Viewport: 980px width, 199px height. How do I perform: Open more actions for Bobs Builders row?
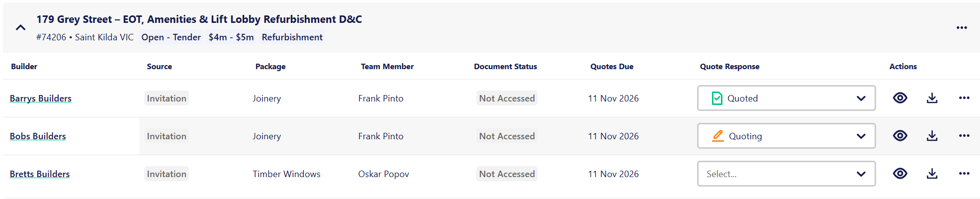(x=964, y=136)
